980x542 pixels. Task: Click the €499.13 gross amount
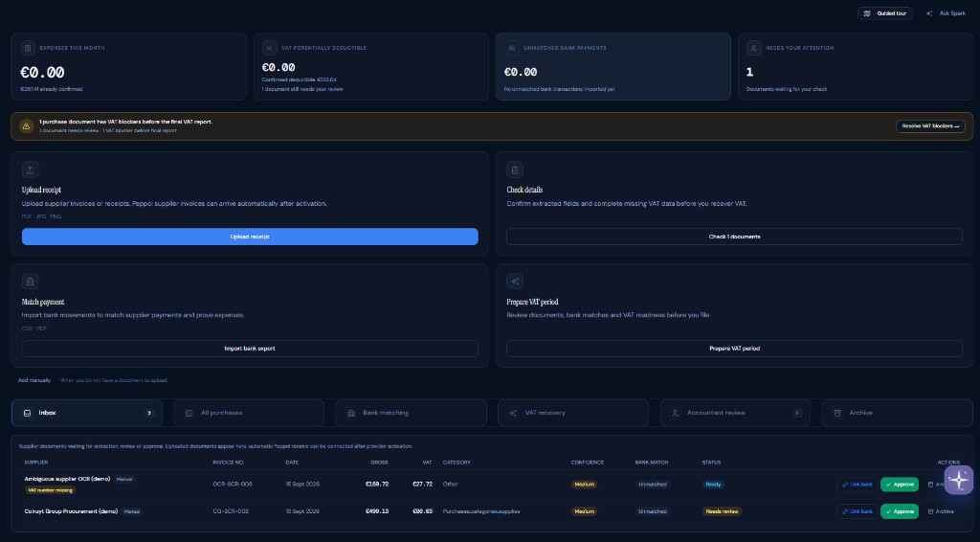[377, 511]
